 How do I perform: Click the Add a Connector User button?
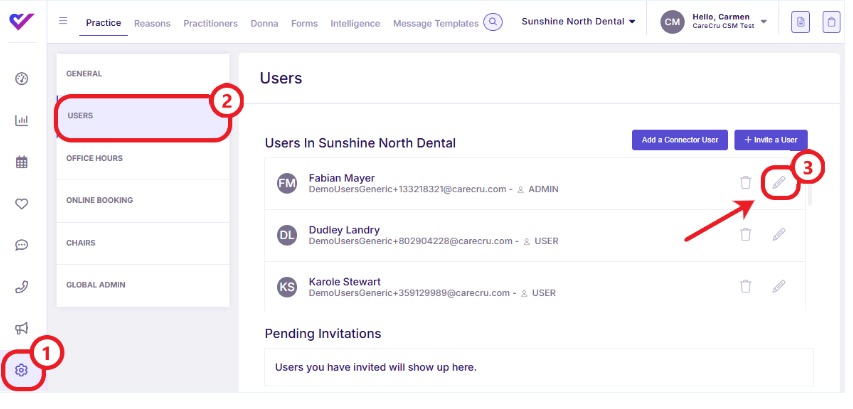(679, 140)
